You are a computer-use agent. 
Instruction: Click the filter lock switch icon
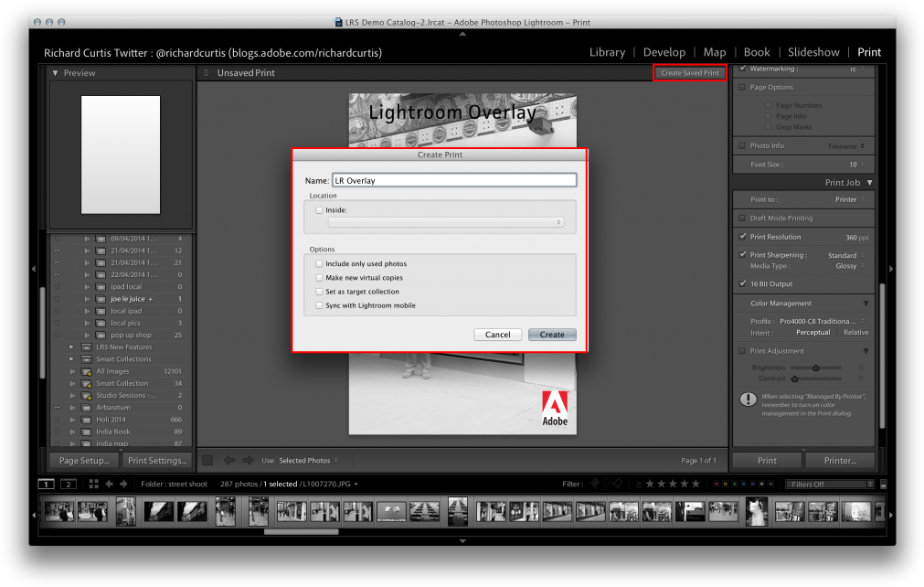coord(884,485)
